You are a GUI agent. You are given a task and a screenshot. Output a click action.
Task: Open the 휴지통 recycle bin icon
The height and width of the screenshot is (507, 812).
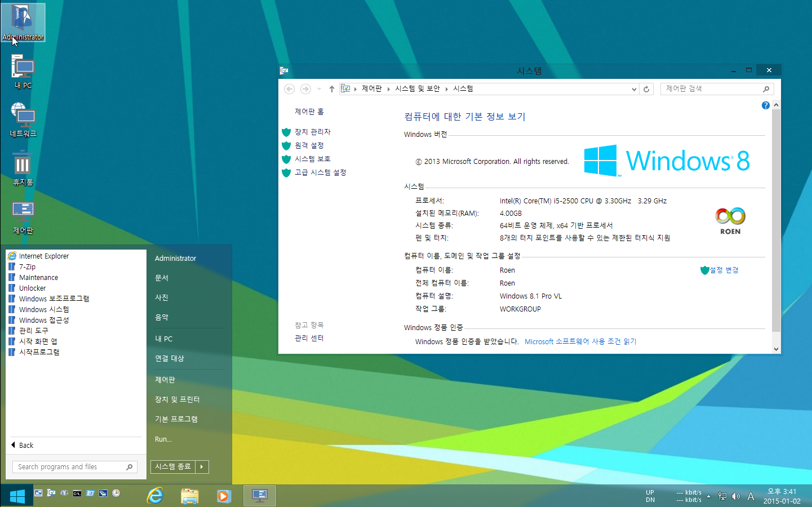(23, 168)
